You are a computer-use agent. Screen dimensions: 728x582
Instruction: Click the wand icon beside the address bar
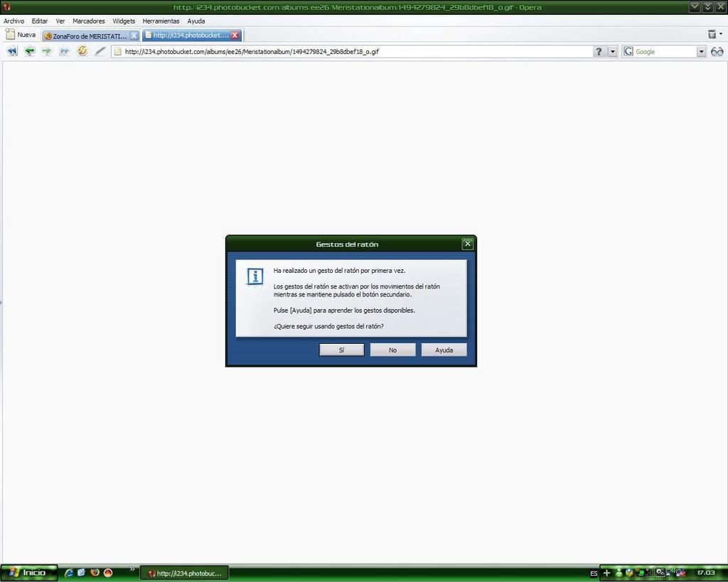[x=100, y=51]
